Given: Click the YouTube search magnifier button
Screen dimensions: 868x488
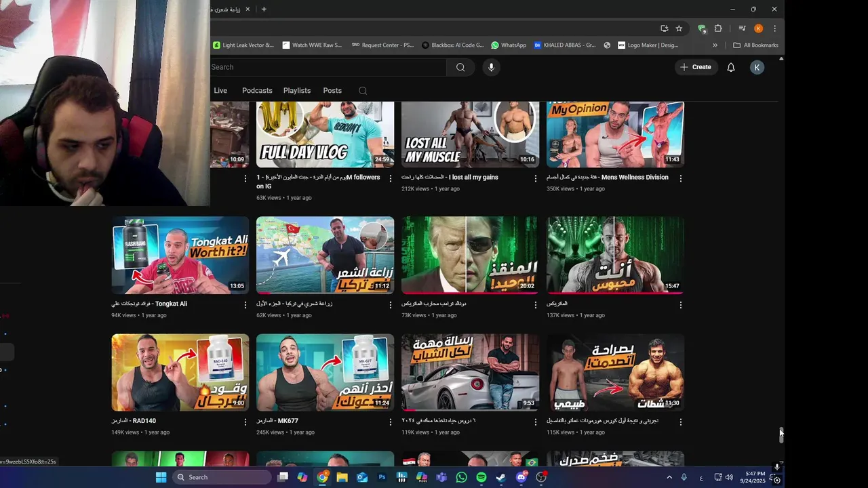Looking at the screenshot, I should point(460,67).
